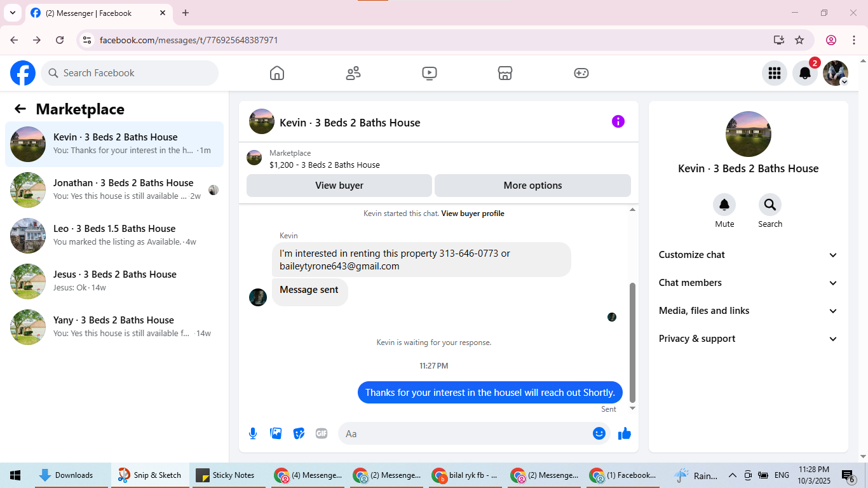The image size is (868, 488).
Task: Expand Media, files and links section
Action: tap(749, 311)
